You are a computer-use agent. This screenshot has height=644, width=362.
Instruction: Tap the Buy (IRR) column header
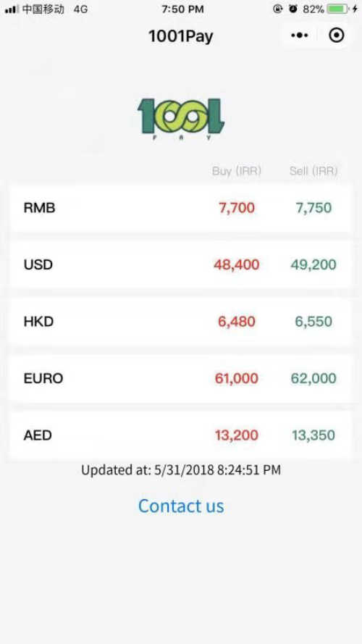point(237,171)
